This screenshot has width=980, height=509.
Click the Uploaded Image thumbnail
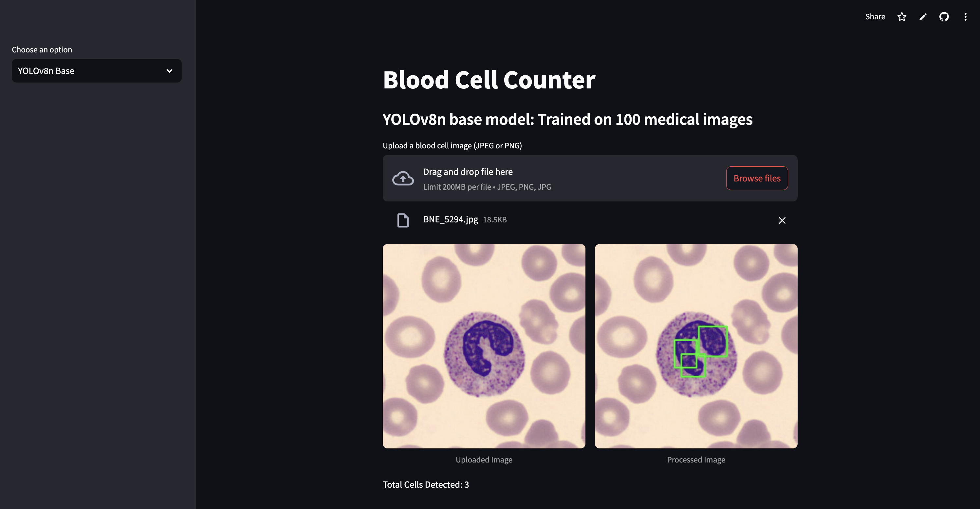tap(484, 346)
